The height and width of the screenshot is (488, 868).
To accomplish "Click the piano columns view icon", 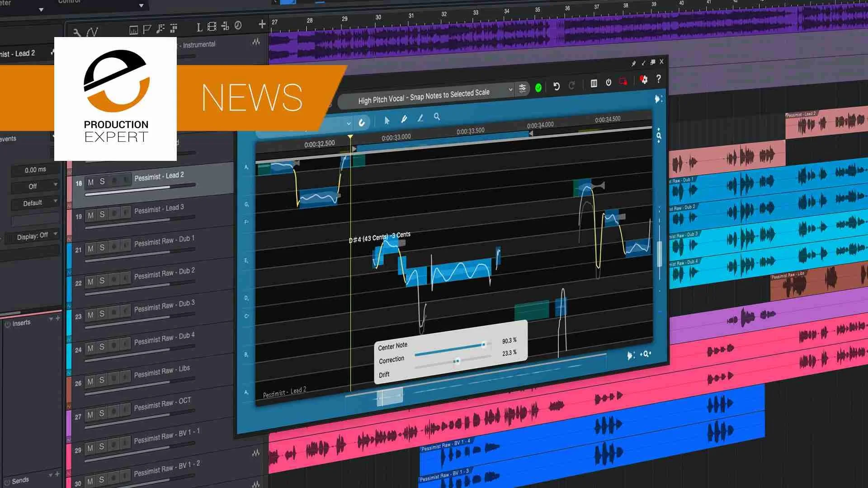I will [x=594, y=83].
